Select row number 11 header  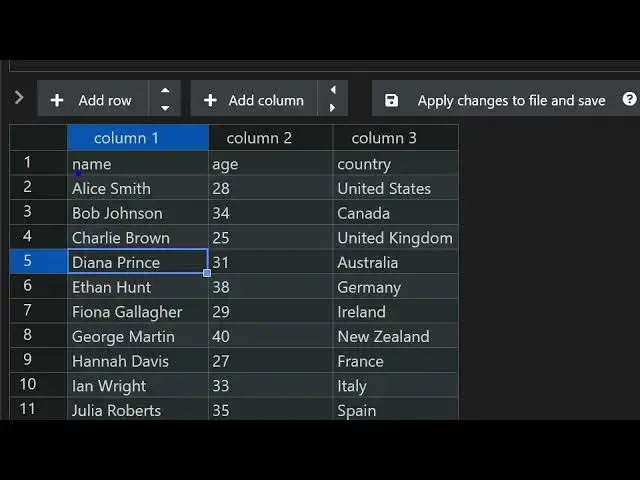pos(38,409)
